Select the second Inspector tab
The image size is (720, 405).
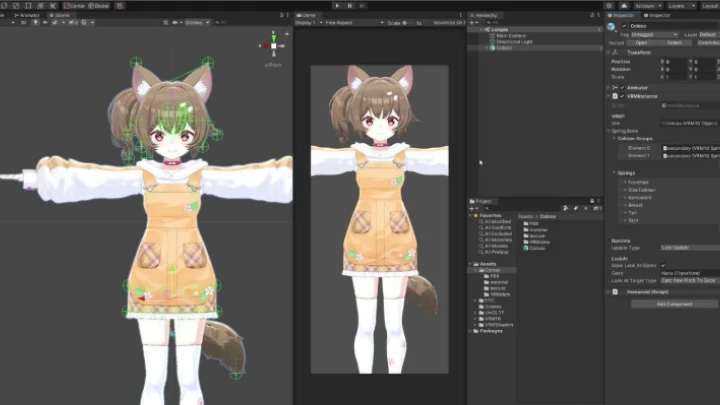pyautogui.click(x=658, y=15)
